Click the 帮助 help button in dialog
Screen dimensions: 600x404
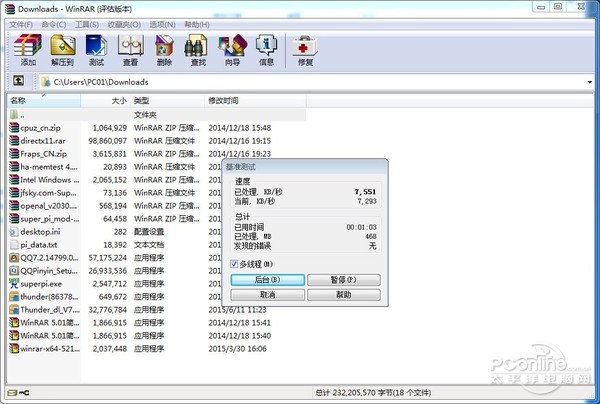(x=344, y=295)
